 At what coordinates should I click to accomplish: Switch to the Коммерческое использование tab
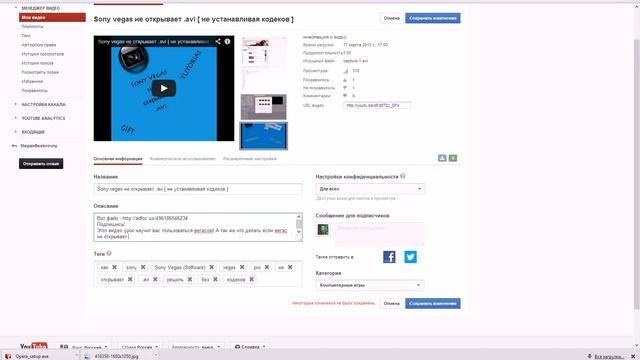pyautogui.click(x=182, y=158)
